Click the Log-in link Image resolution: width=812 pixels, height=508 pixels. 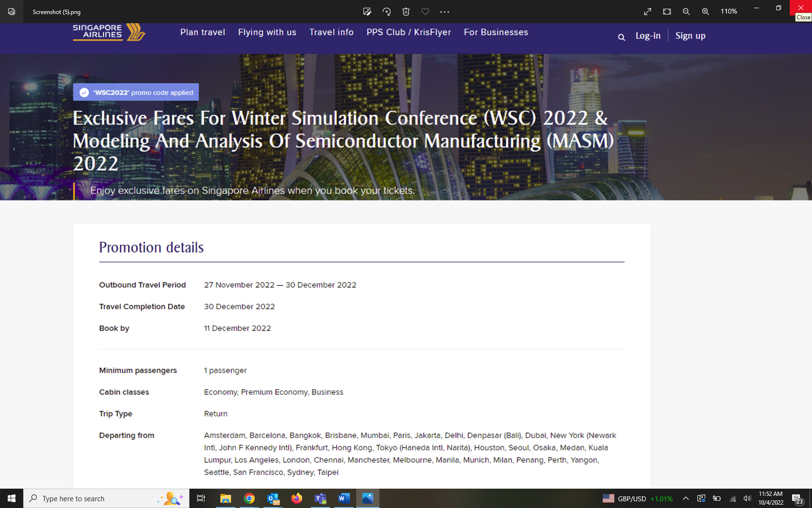tap(648, 36)
